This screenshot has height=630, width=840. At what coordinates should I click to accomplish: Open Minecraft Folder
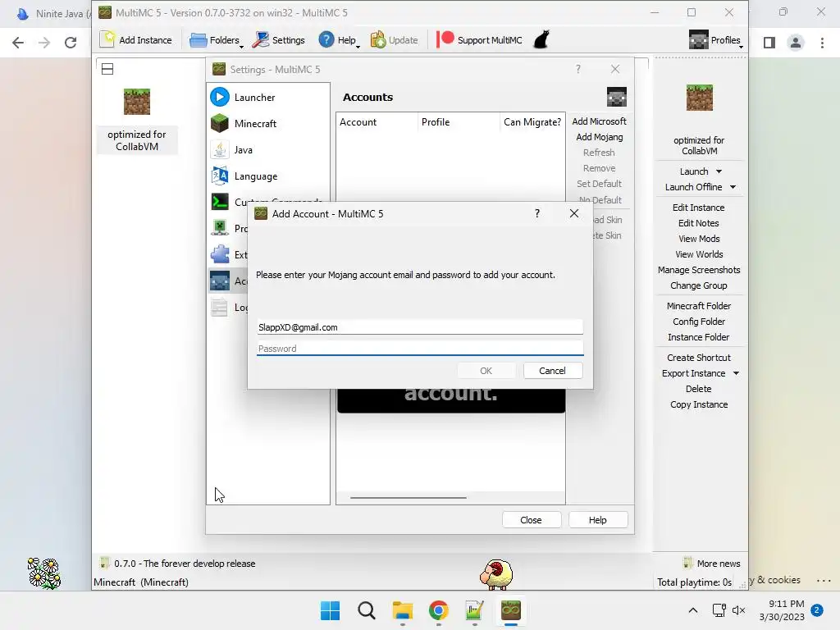699,306
